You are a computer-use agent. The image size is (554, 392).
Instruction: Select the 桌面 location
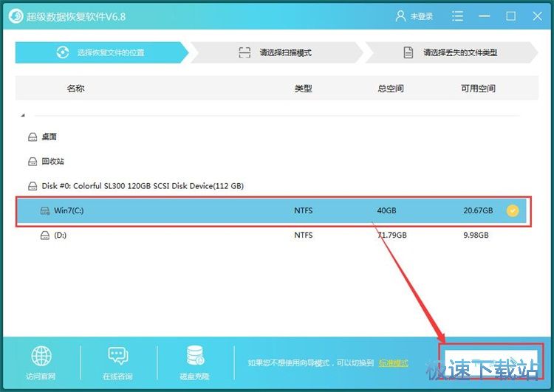pyautogui.click(x=49, y=137)
